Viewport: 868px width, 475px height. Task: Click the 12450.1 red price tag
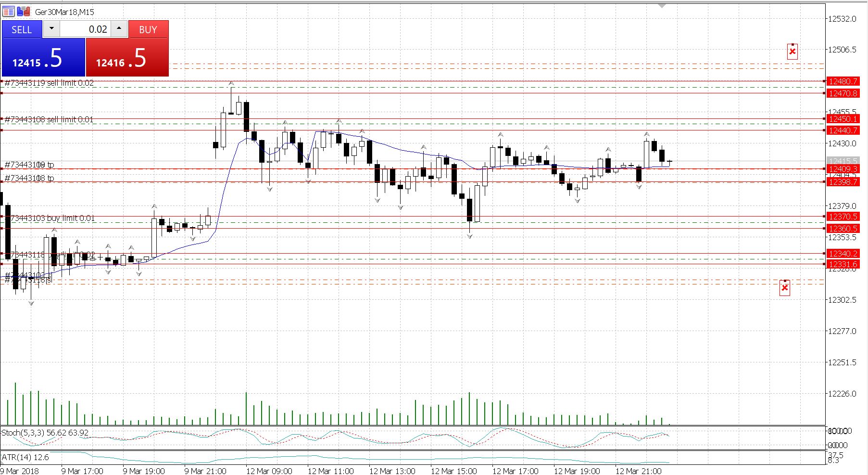coord(843,119)
